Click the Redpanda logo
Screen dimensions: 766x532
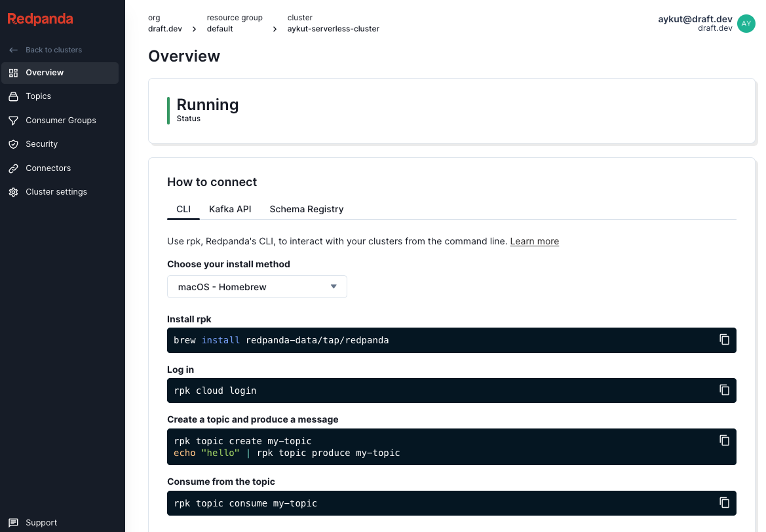pyautogui.click(x=40, y=19)
